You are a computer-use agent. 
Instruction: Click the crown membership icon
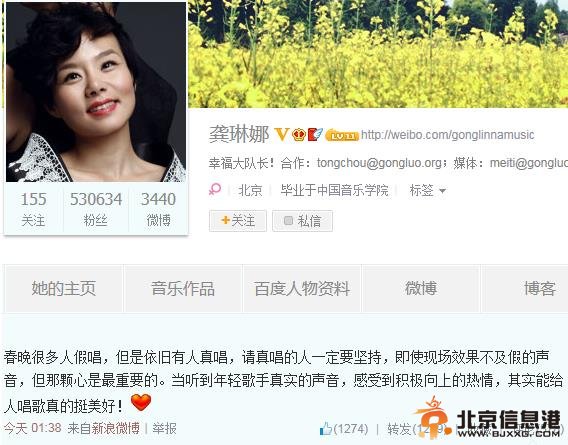pyautogui.click(x=299, y=134)
